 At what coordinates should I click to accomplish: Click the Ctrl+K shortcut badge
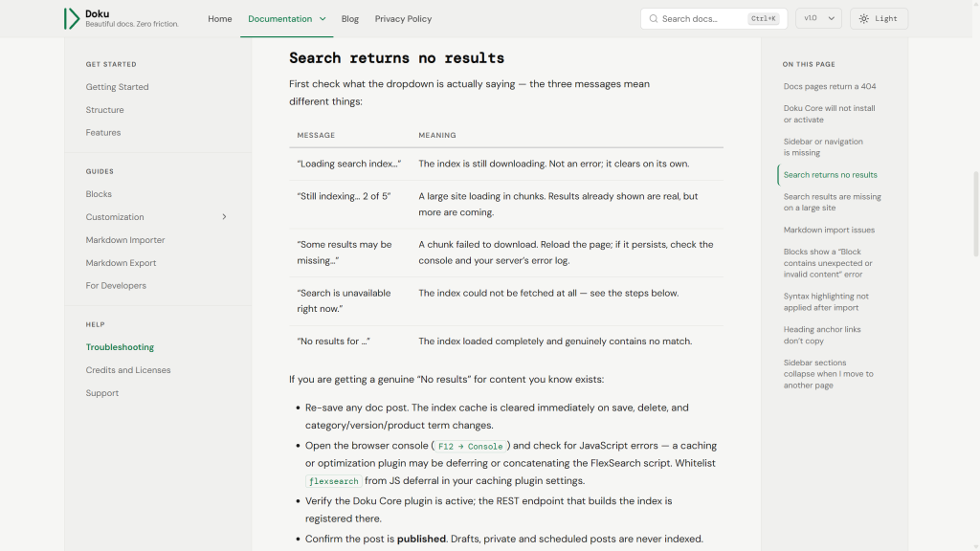point(763,19)
